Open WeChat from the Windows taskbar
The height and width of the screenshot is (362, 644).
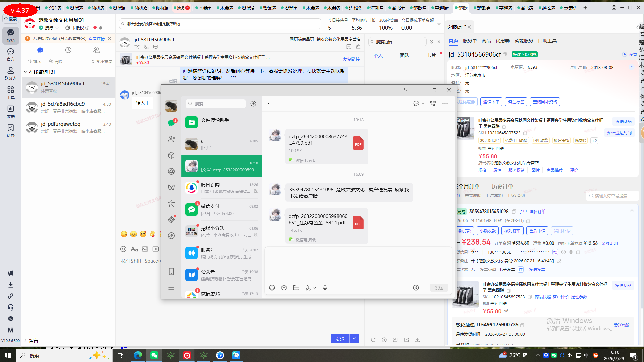coord(154,355)
